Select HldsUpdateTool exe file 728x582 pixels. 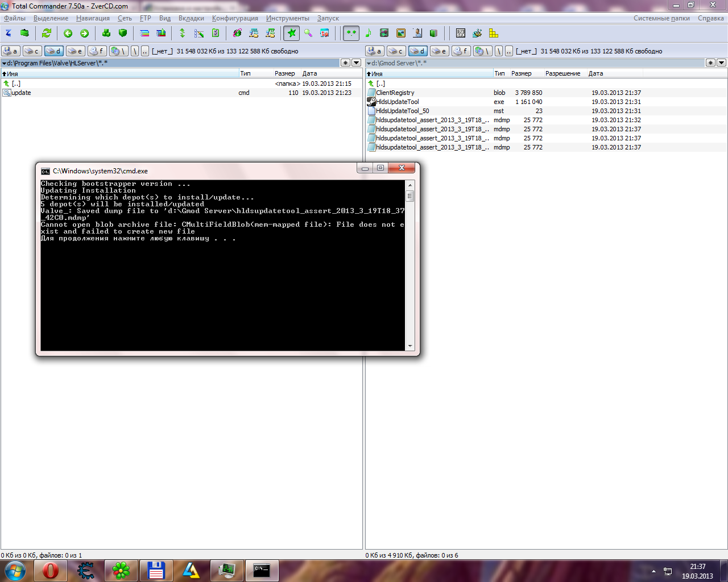pyautogui.click(x=546, y=102)
